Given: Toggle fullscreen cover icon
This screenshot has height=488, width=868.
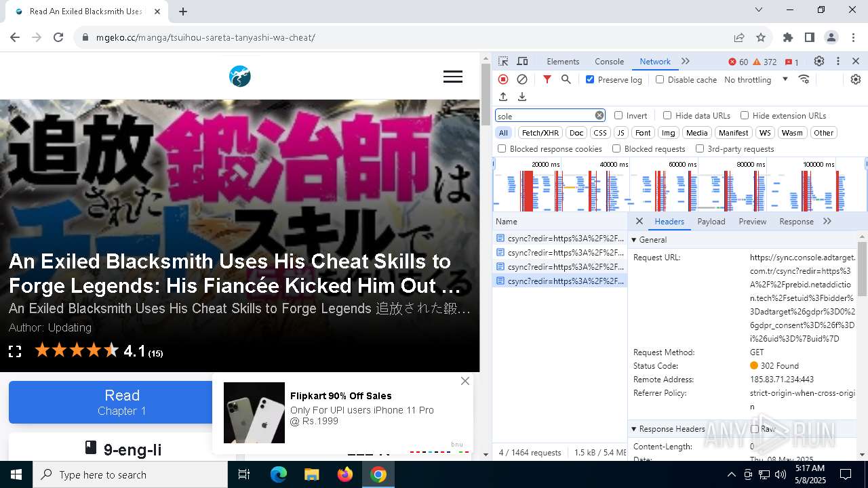Looking at the screenshot, I should (15, 351).
